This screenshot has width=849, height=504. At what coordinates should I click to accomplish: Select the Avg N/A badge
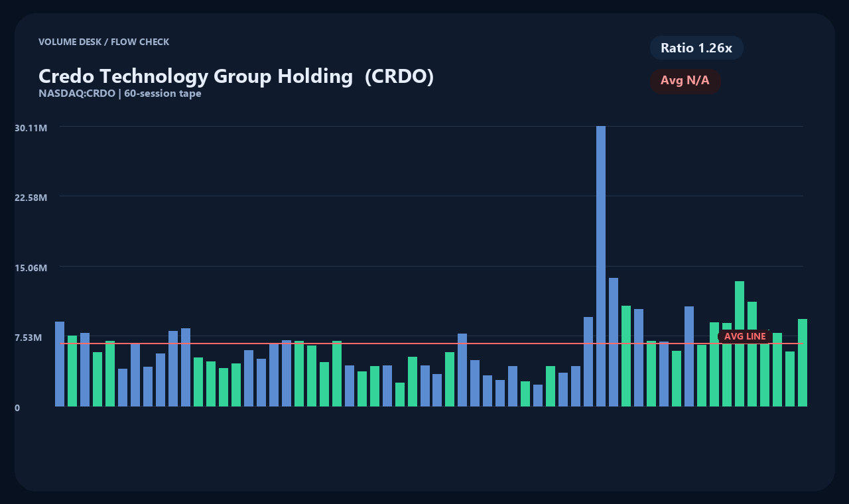click(x=685, y=81)
